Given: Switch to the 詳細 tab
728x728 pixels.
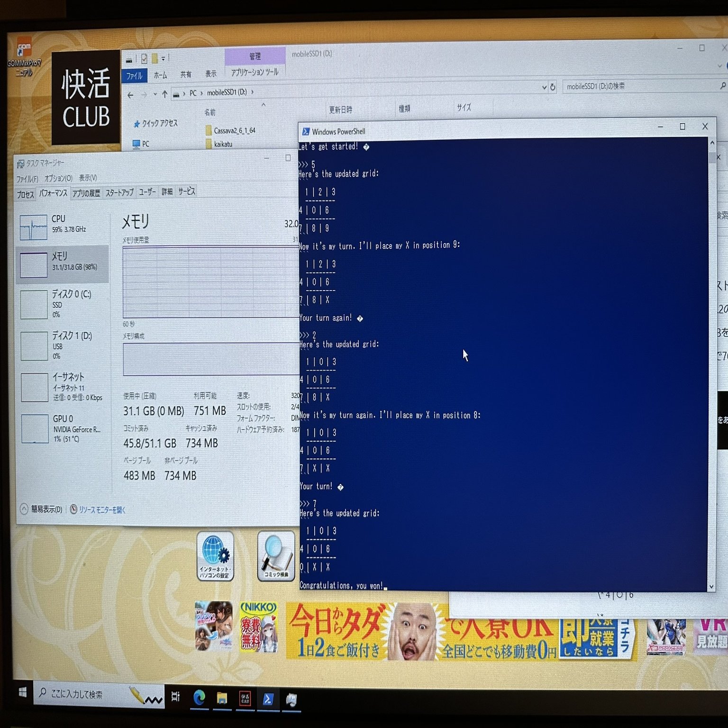Looking at the screenshot, I should click(x=167, y=191).
